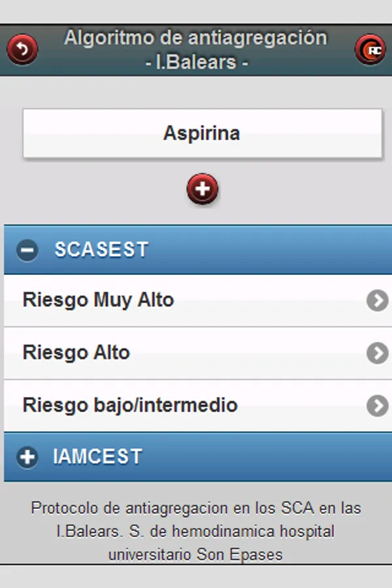Click the Algoritmo de antiagregación title text
The height and width of the screenshot is (588, 392).
click(195, 38)
